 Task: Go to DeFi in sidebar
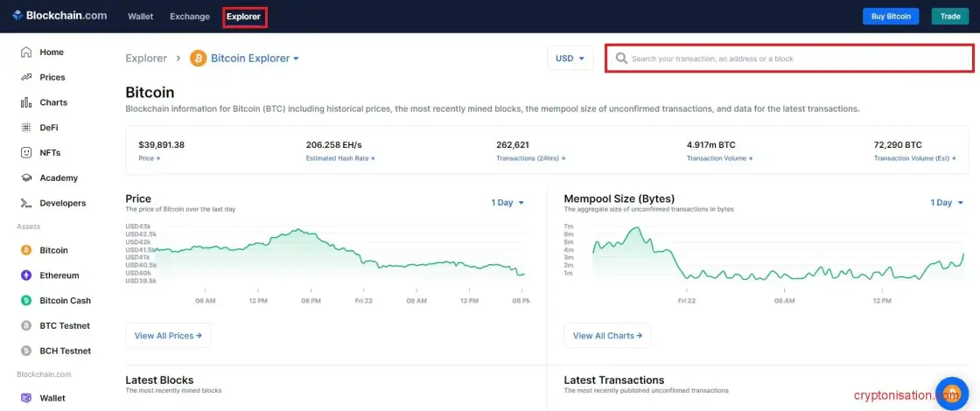click(49, 128)
